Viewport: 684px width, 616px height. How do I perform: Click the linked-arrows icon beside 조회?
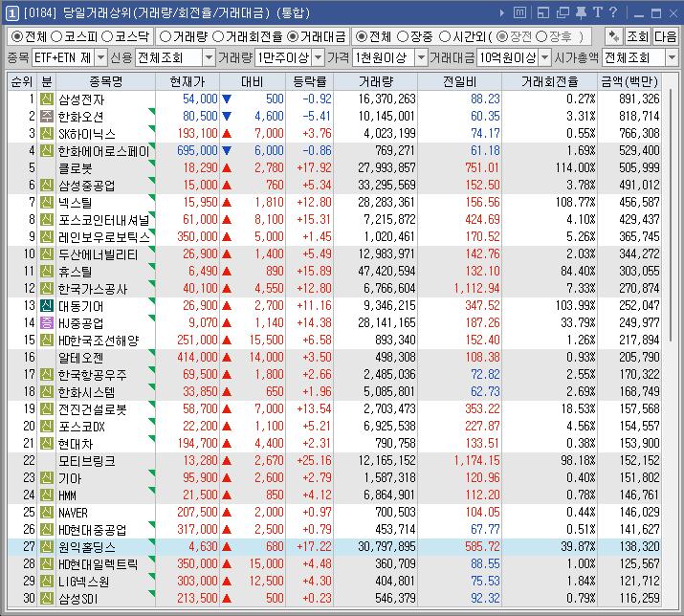[x=614, y=36]
